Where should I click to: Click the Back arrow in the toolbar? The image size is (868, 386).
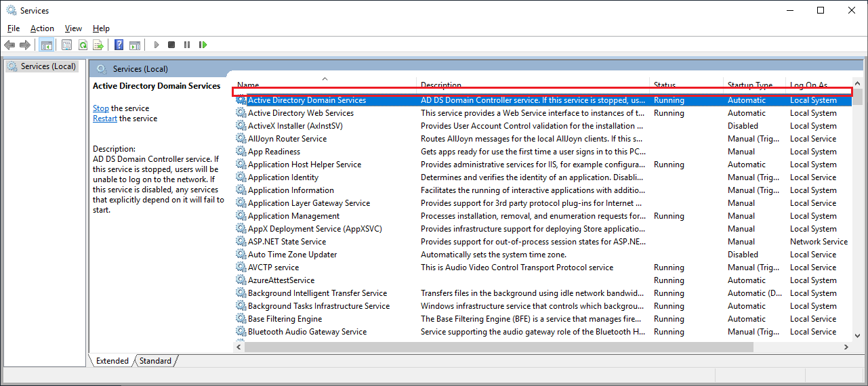pos(9,45)
